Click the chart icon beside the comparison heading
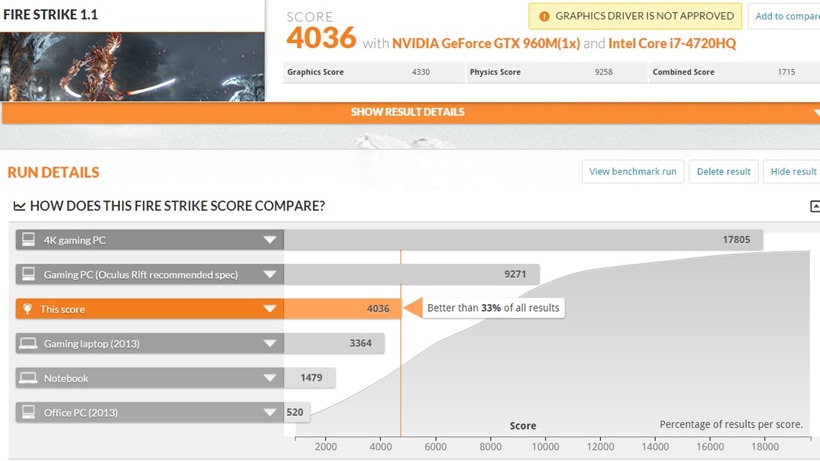The height and width of the screenshot is (461, 820). pos(19,206)
